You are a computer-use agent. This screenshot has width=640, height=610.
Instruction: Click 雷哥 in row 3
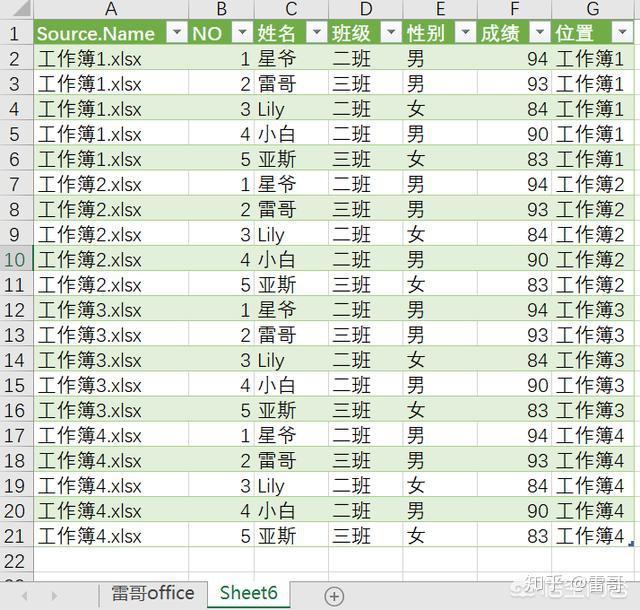(x=276, y=84)
